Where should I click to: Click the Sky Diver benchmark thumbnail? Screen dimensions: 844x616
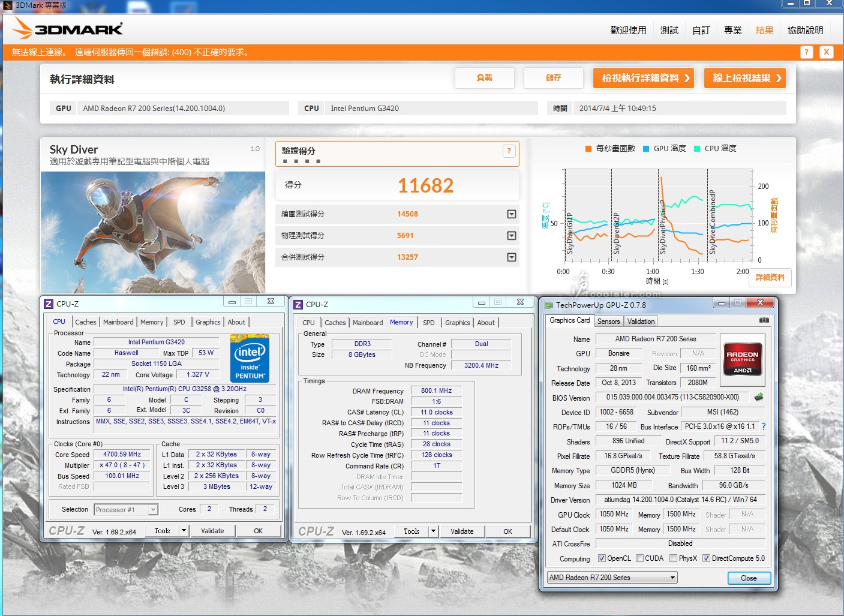pos(153,232)
